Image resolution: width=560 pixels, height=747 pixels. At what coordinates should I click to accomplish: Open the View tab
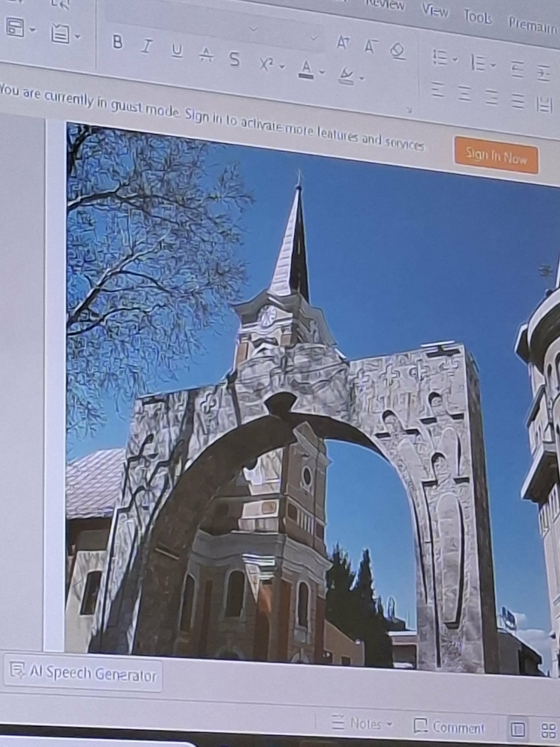435,10
